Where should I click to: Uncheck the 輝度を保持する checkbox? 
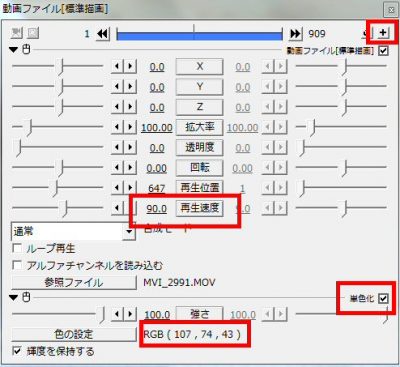(17, 351)
